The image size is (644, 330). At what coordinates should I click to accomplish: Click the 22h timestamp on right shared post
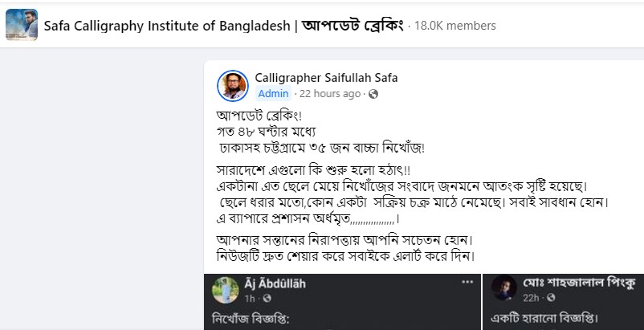(x=532, y=298)
